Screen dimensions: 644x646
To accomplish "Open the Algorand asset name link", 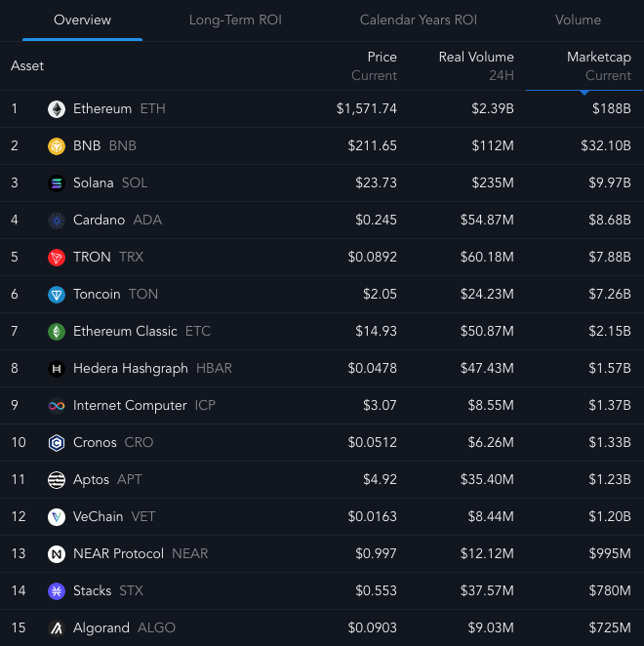I will pos(101,627).
